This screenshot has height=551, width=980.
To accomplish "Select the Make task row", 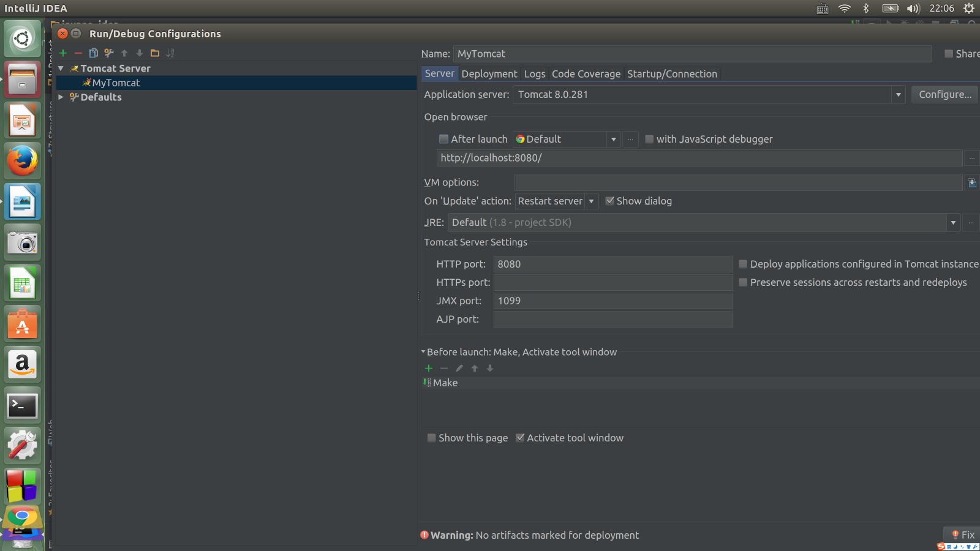I will coord(699,383).
